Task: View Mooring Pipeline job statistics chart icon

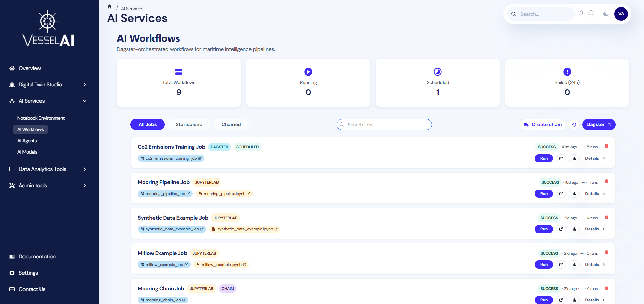Action: (574, 194)
